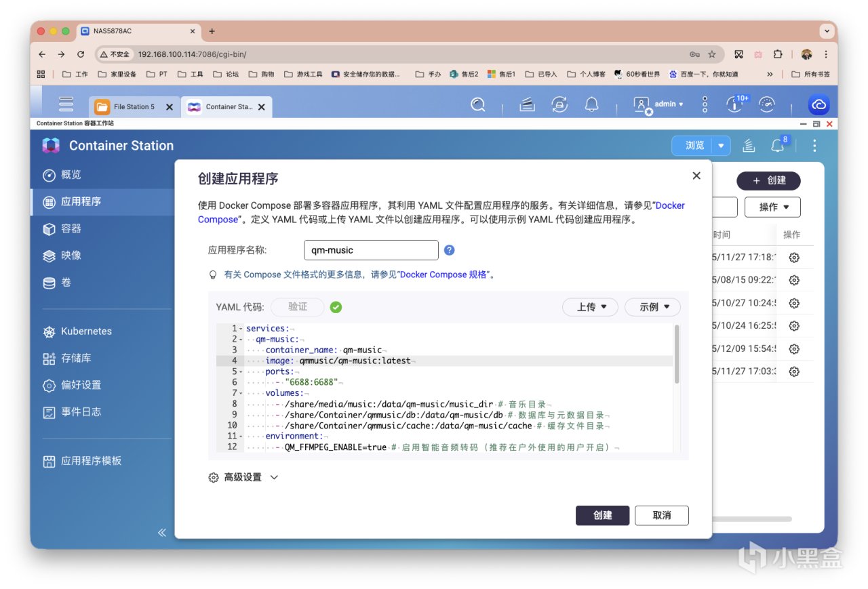The width and height of the screenshot is (868, 589).
Task: Open the admin account dropdown
Action: [669, 104]
